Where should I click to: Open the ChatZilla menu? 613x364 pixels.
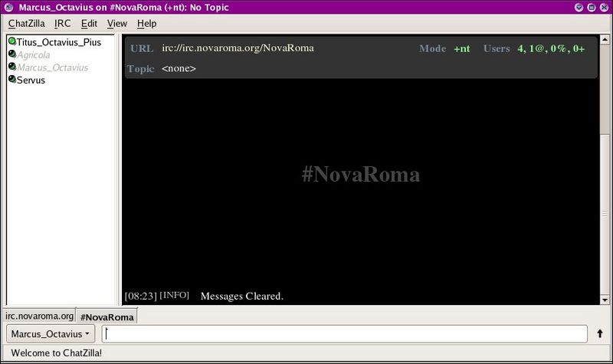point(26,24)
